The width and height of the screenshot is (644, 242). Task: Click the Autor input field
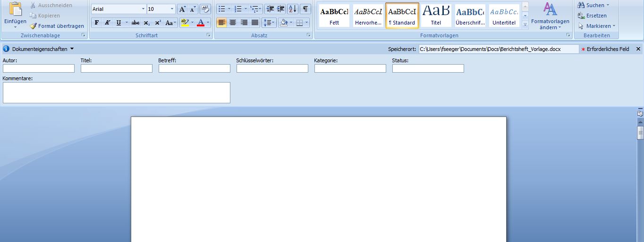click(39, 68)
